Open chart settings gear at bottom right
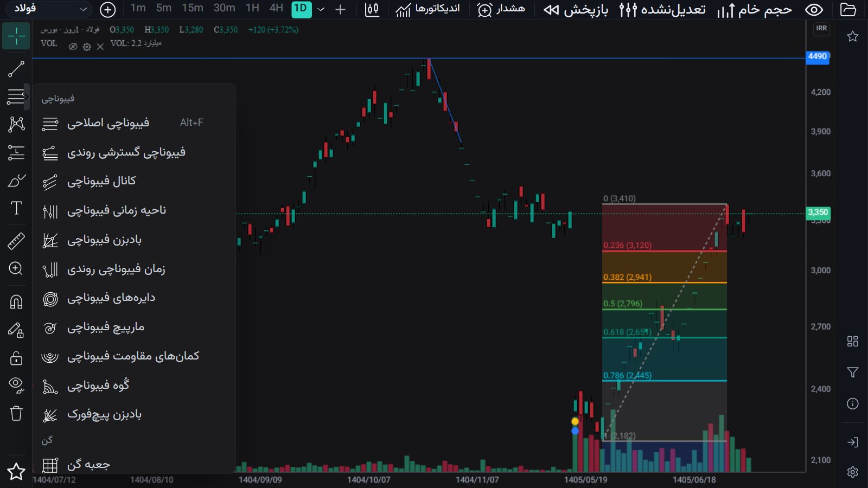The height and width of the screenshot is (488, 868). (853, 472)
